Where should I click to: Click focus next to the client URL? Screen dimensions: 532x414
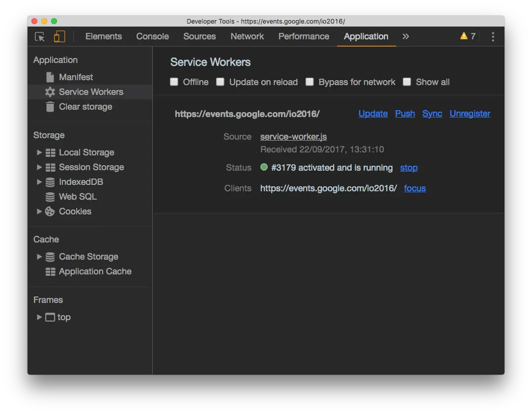point(415,188)
